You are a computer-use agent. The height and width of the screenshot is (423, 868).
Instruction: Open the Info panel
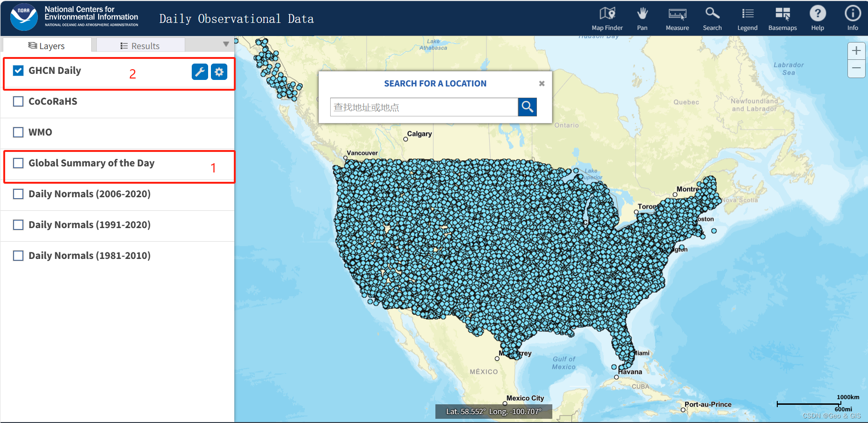[x=853, y=19]
